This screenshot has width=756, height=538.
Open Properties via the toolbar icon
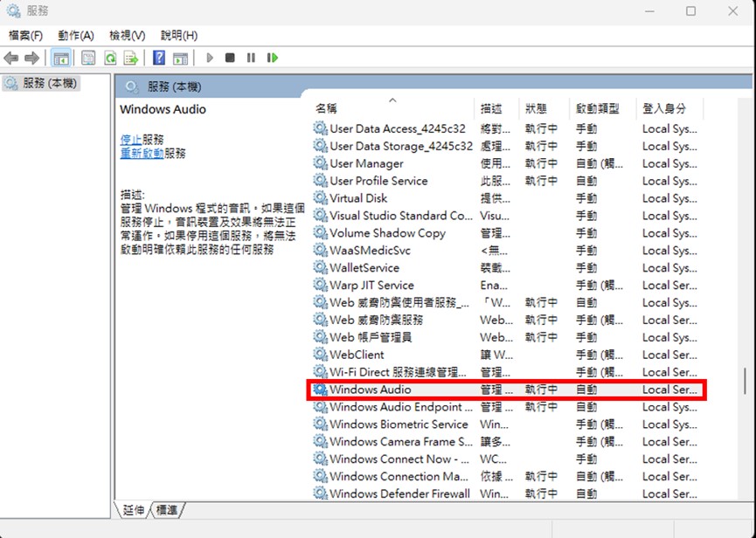click(88, 58)
